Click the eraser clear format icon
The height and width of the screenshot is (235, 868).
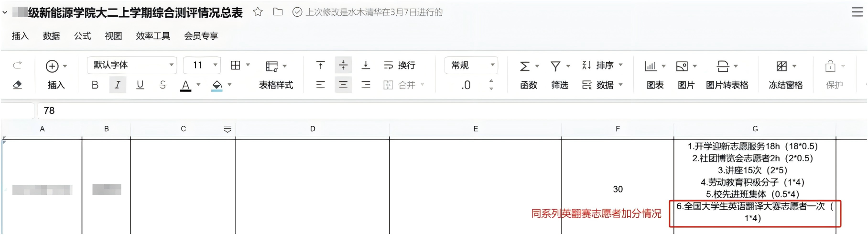[x=17, y=85]
